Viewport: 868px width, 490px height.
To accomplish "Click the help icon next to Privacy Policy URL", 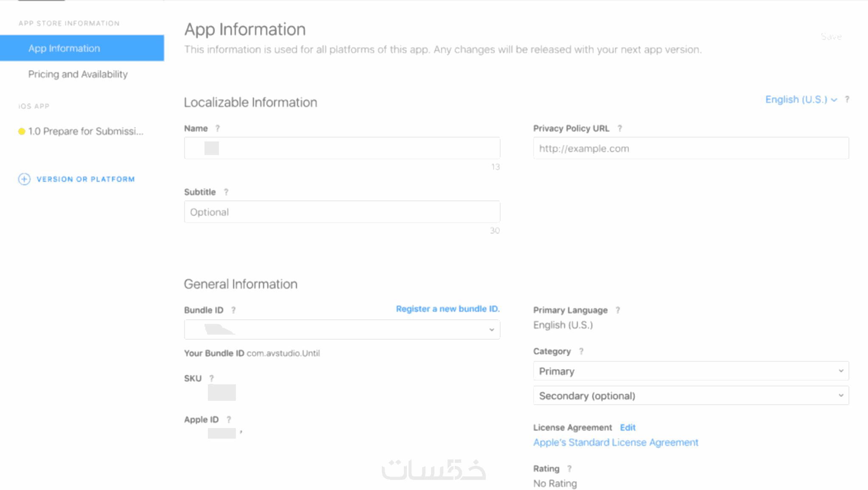I will click(620, 128).
